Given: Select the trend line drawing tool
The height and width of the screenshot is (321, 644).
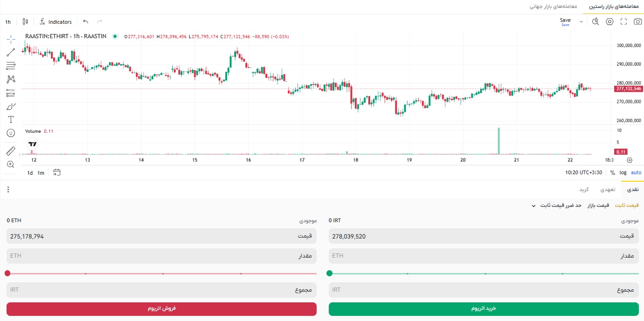Looking at the screenshot, I should (11, 52).
